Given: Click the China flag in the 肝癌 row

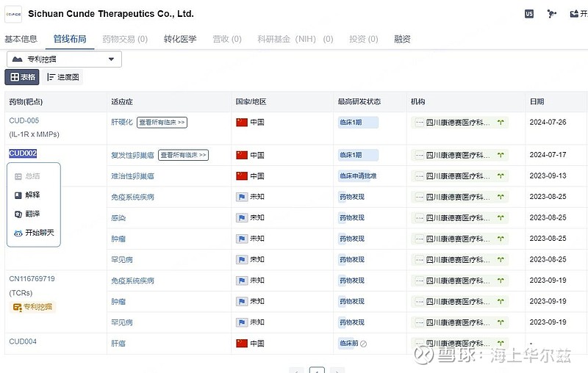Looking at the screenshot, I should coord(242,343).
